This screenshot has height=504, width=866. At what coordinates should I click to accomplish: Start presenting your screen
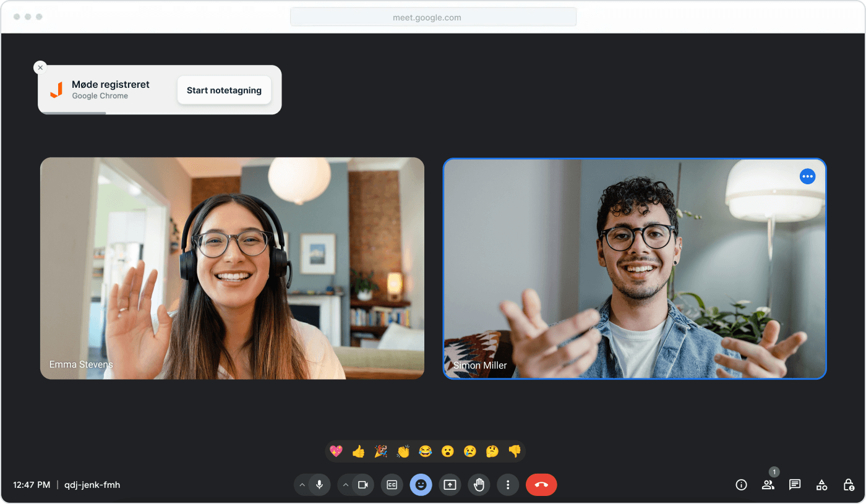pos(450,485)
